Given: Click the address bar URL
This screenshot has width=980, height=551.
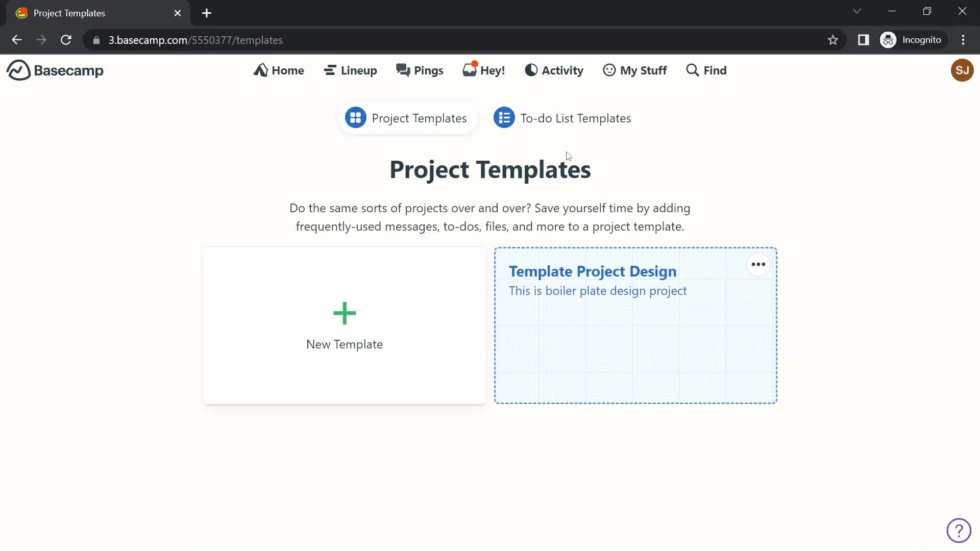Looking at the screenshot, I should [x=195, y=40].
